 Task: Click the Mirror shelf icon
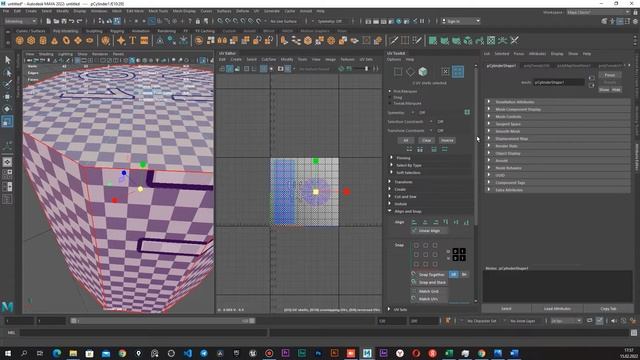pyautogui.click(x=222, y=40)
